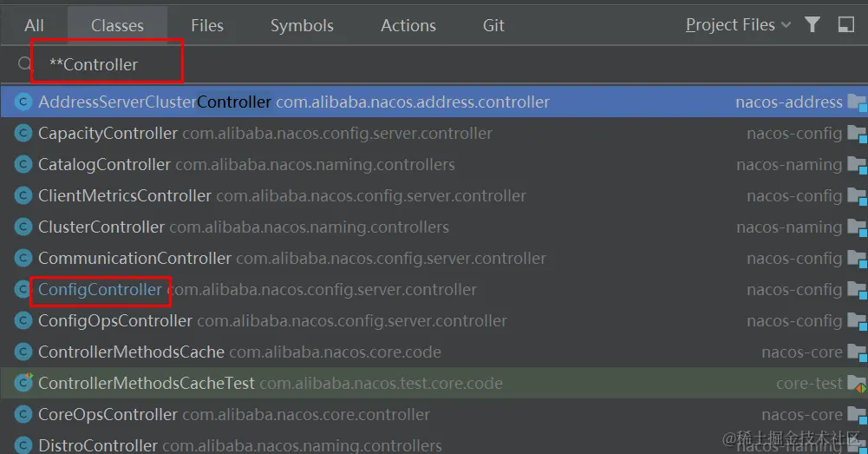The image size is (868, 454).
Task: Open ClusterController class result
Action: tap(434, 227)
